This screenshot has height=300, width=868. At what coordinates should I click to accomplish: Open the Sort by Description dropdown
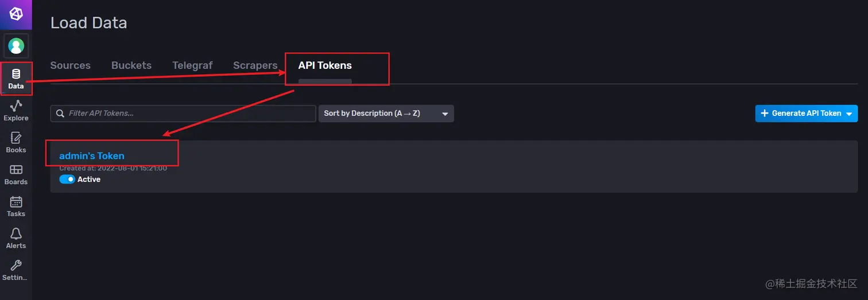click(x=386, y=114)
